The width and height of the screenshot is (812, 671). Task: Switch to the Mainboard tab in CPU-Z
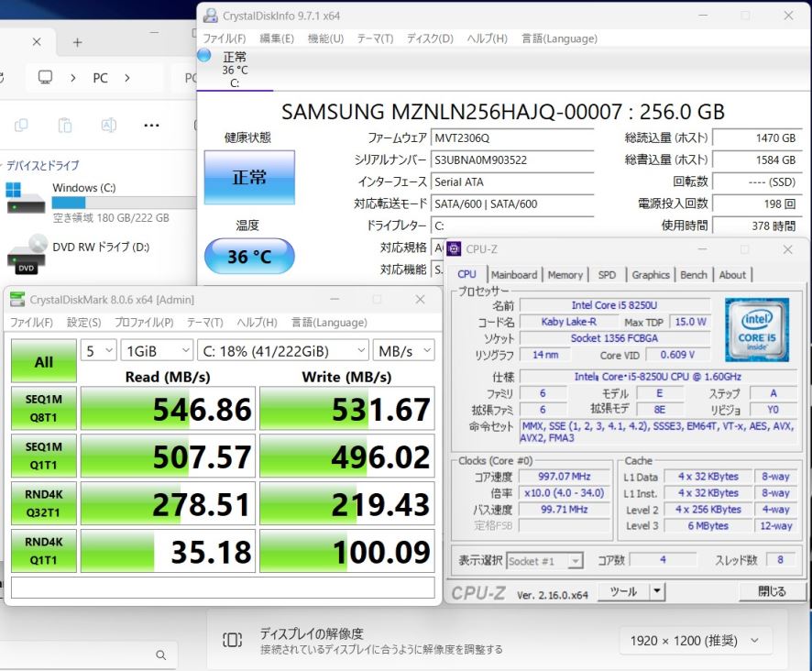pyautogui.click(x=514, y=275)
